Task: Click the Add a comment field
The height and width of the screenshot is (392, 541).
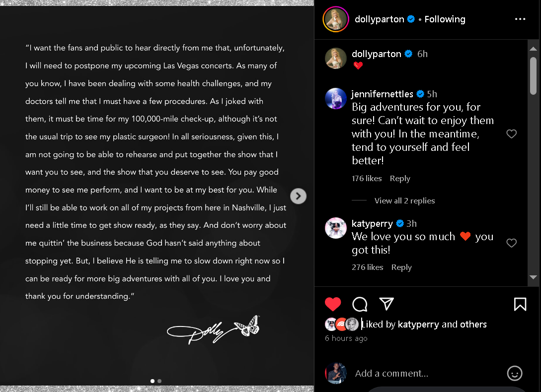Action: tap(428, 373)
